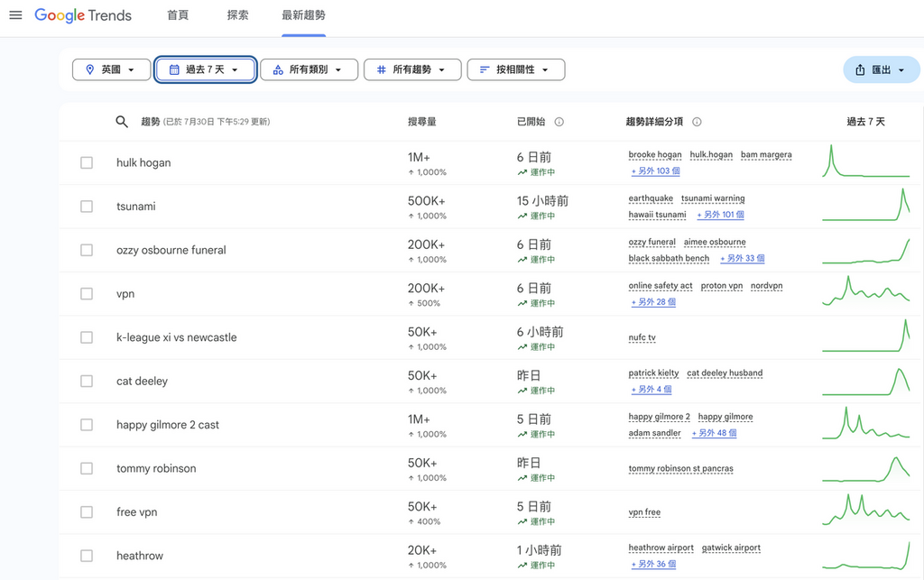Click the brooke hogan related query
This screenshot has width=924, height=580.
point(655,155)
